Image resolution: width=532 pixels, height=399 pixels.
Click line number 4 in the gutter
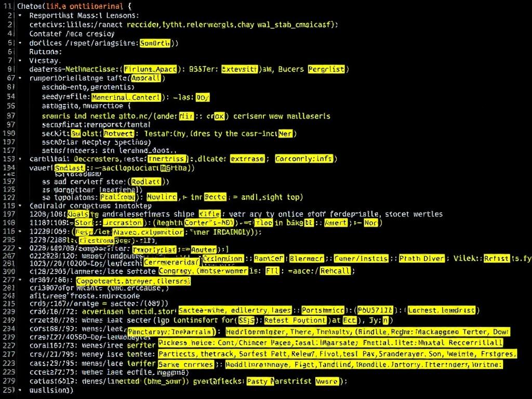pyautogui.click(x=10, y=34)
